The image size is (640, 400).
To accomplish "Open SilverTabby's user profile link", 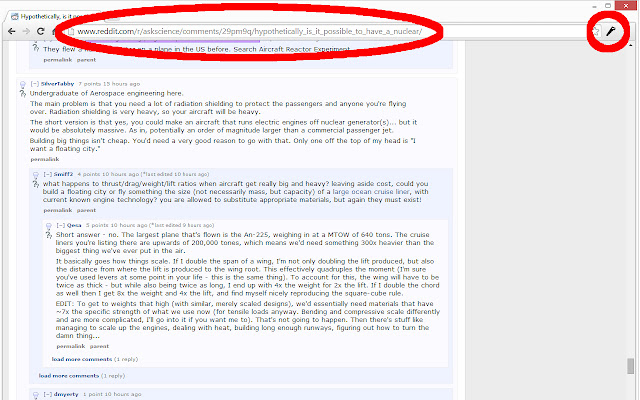I will point(58,84).
